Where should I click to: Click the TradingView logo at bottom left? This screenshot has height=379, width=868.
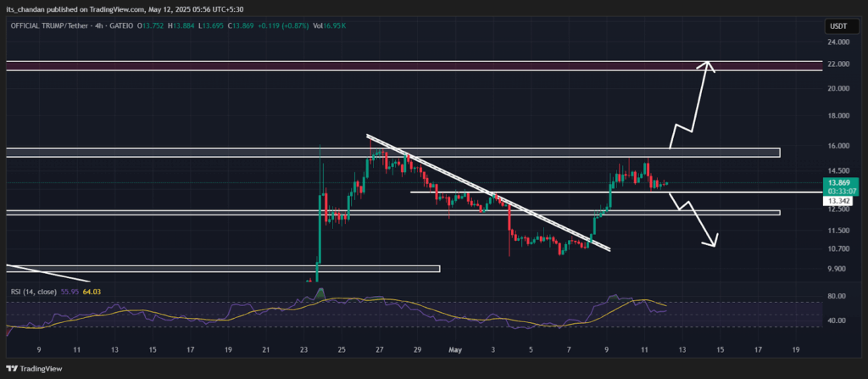[x=34, y=369]
